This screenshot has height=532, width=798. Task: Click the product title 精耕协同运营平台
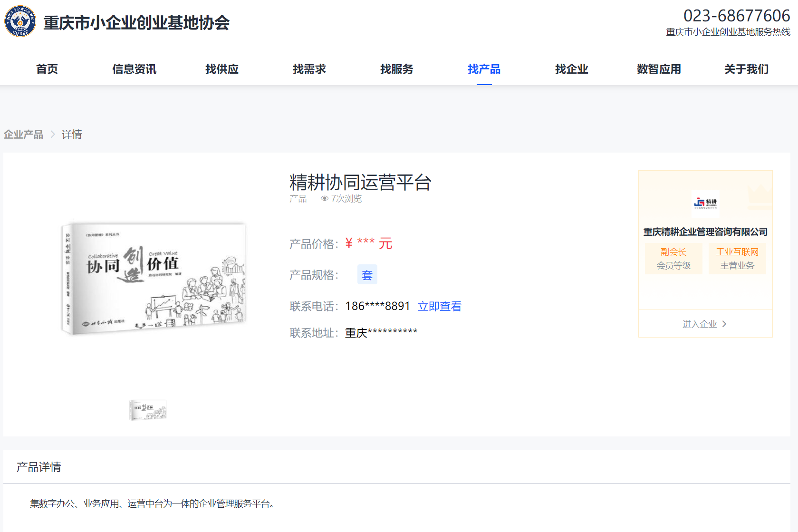tap(360, 183)
